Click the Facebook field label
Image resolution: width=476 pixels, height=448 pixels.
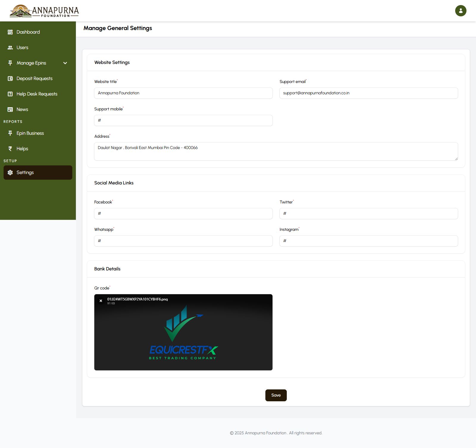pyautogui.click(x=104, y=202)
